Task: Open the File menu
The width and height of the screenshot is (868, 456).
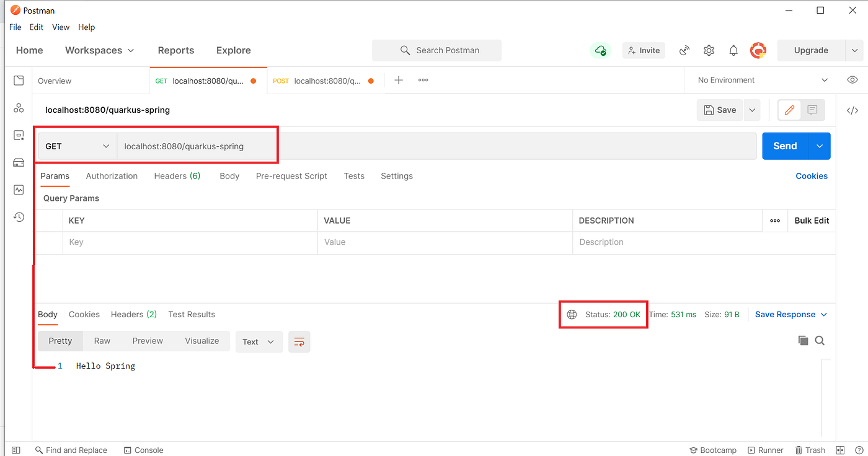Action: tap(15, 27)
